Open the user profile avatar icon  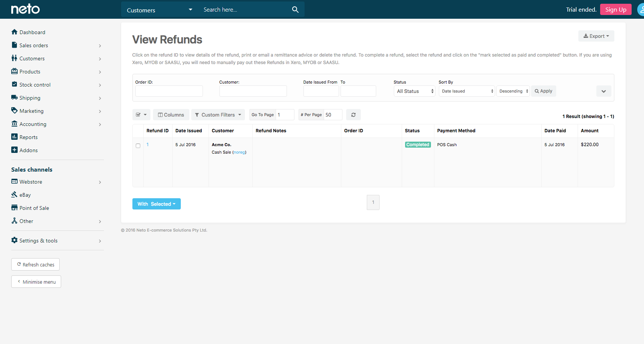pos(641,9)
